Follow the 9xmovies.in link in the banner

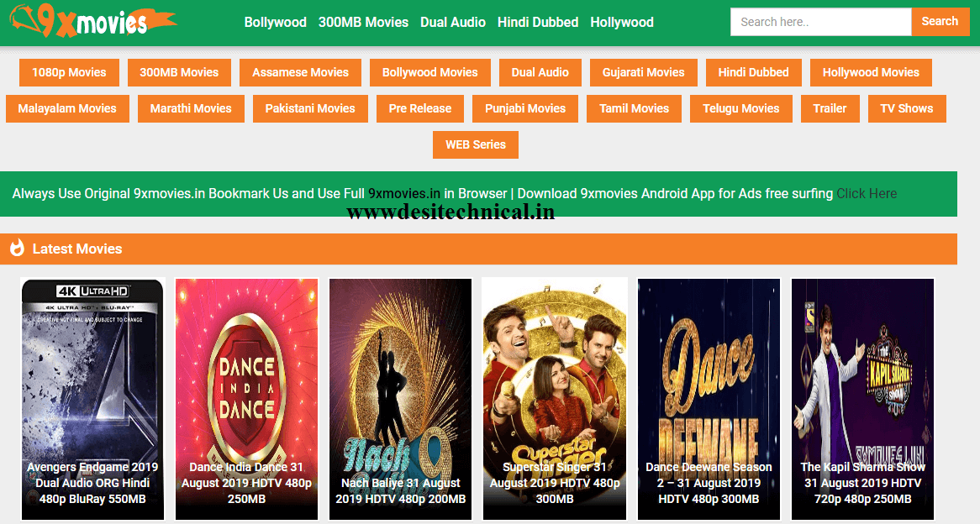coord(403,194)
